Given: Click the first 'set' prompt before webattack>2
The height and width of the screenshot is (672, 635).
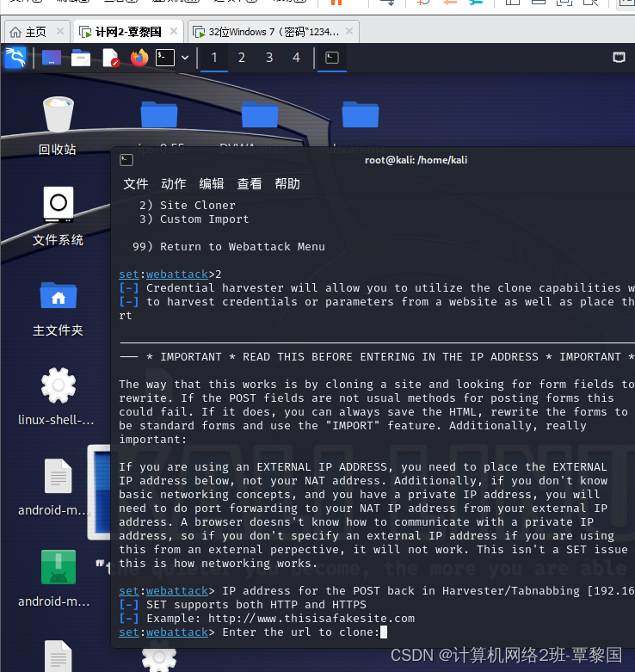Looking at the screenshot, I should click(x=129, y=274).
